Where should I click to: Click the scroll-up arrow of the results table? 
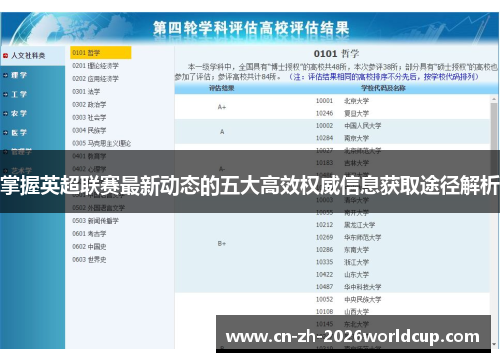[x=494, y=99]
